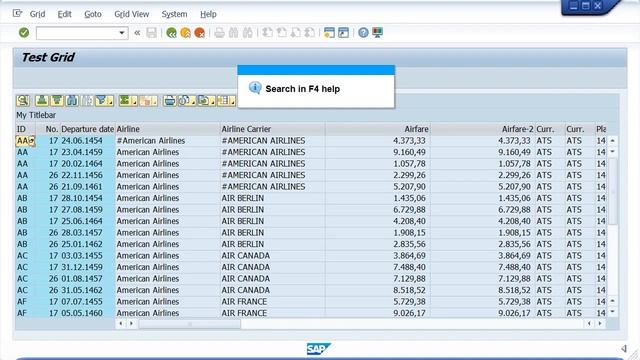This screenshot has width=640, height=360.
Task: Click the airfare value 9.160,49 in Airfare column
Action: coord(409,152)
